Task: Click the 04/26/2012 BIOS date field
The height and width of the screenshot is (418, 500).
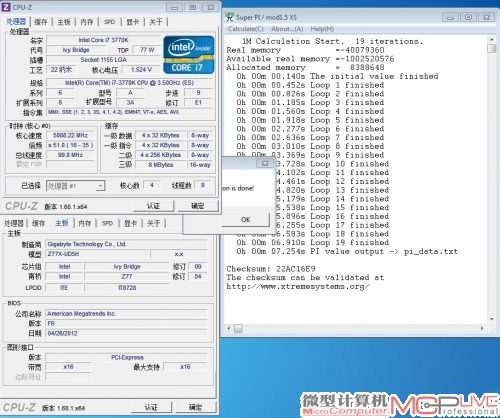Action: 126,333
